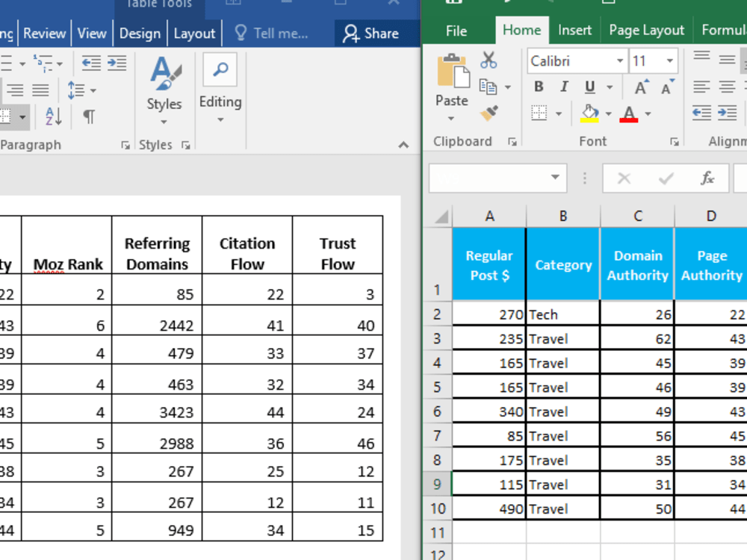Open Word's View tab
Image resolution: width=747 pixels, height=560 pixels.
click(x=91, y=34)
